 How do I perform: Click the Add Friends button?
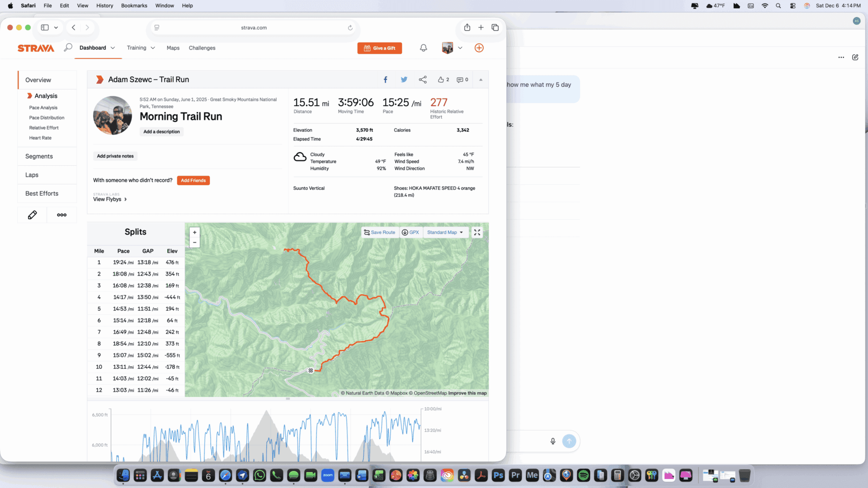tap(193, 180)
